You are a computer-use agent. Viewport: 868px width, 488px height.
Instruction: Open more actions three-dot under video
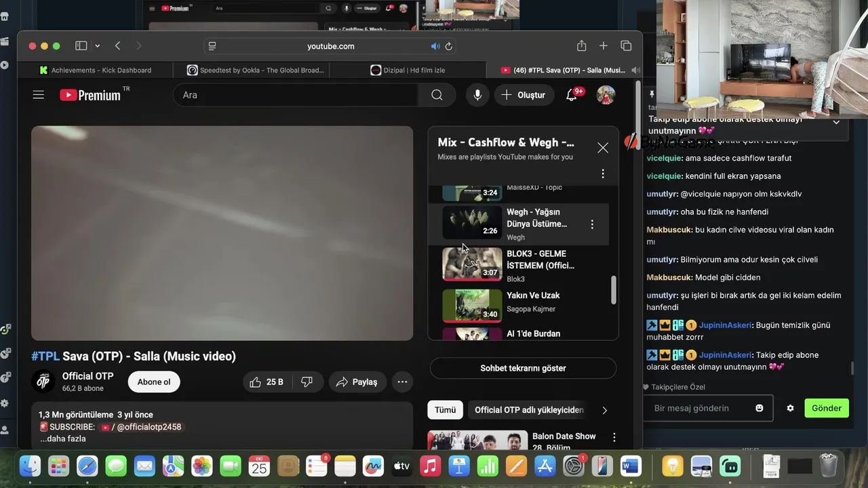[402, 382]
